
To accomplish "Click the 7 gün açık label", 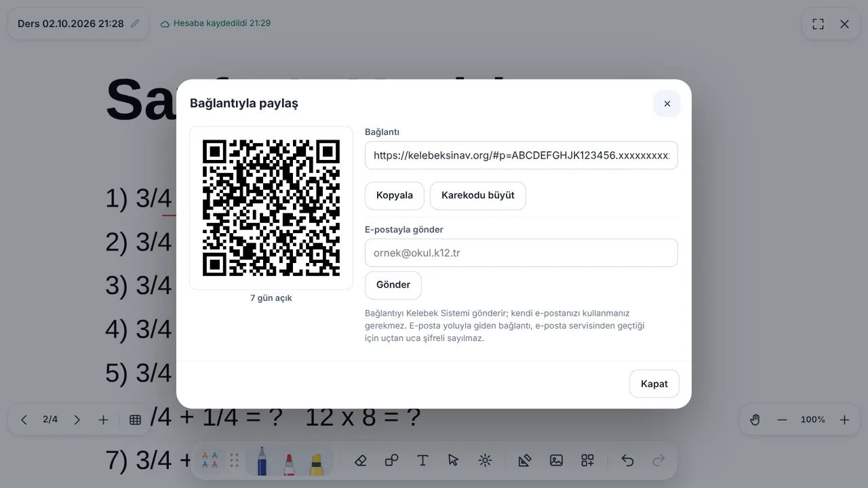I will (271, 298).
